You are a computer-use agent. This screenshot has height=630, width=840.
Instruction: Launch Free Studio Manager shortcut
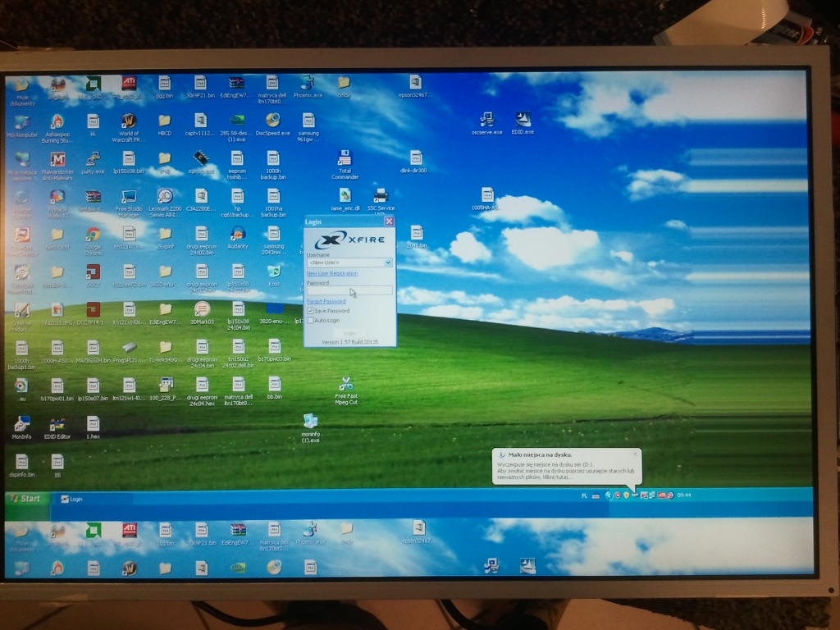pyautogui.click(x=129, y=203)
